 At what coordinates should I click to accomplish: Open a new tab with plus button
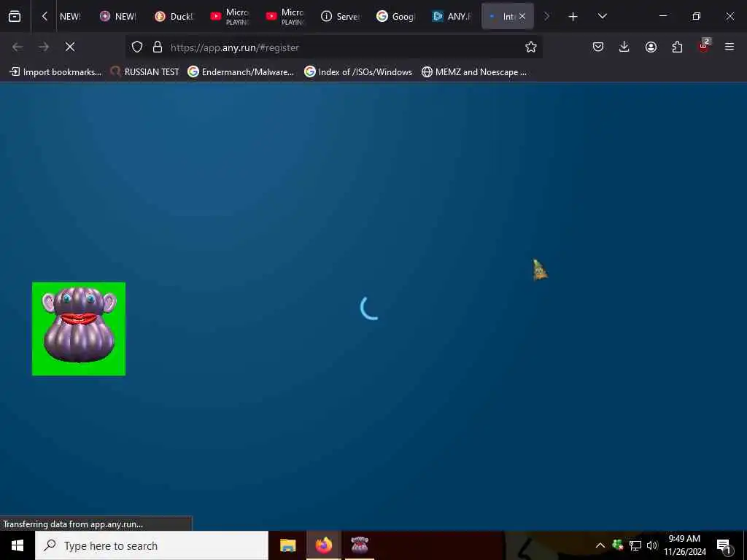[573, 17]
